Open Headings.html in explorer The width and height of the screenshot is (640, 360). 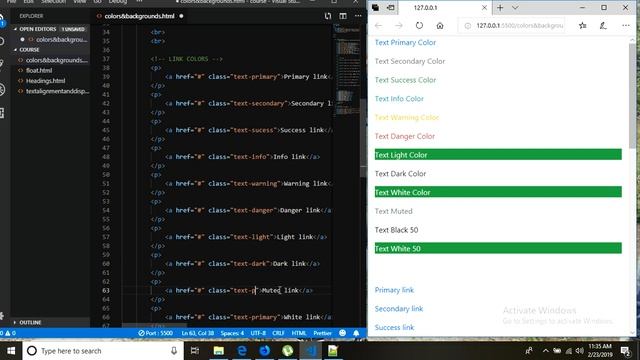tap(45, 80)
